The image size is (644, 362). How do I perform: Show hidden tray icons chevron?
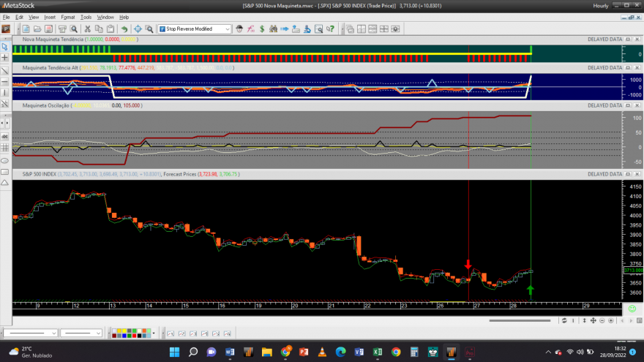[548, 352]
